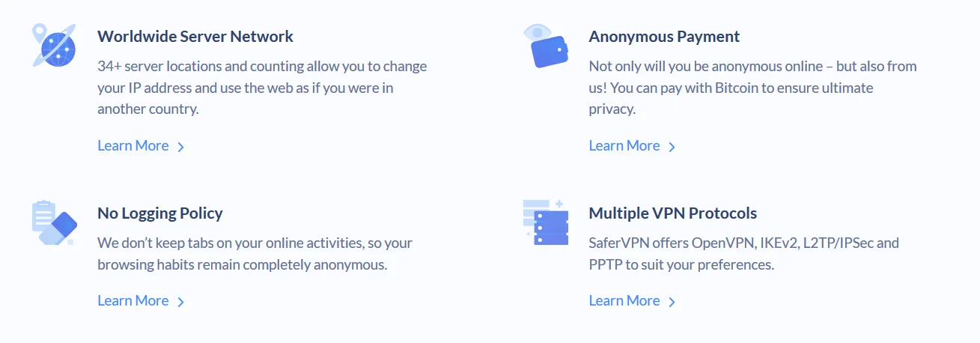Screen dimensions: 980x343
Task: Click the browsing habits remain anonymous paragraph
Action: click(x=255, y=254)
